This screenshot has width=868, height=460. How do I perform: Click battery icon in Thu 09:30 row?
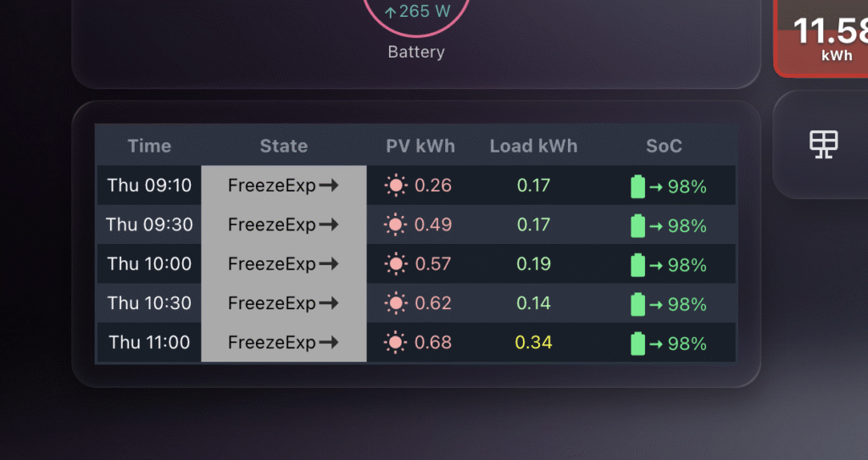638,225
